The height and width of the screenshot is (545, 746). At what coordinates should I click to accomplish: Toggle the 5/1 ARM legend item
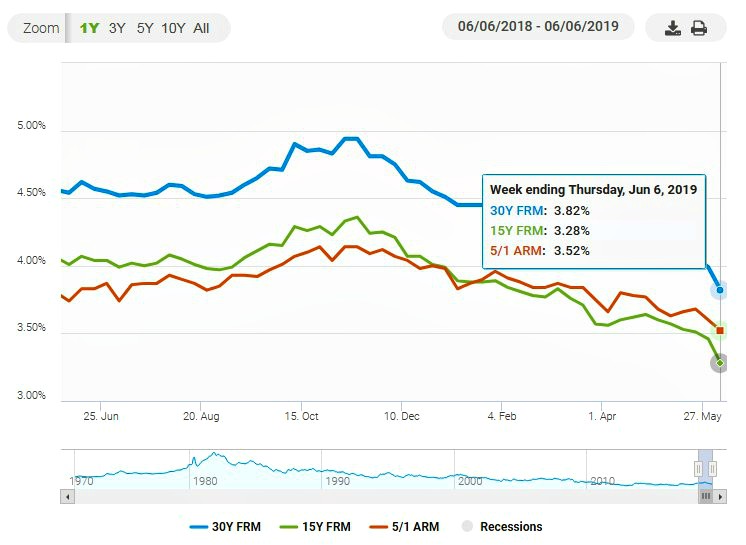point(404,527)
